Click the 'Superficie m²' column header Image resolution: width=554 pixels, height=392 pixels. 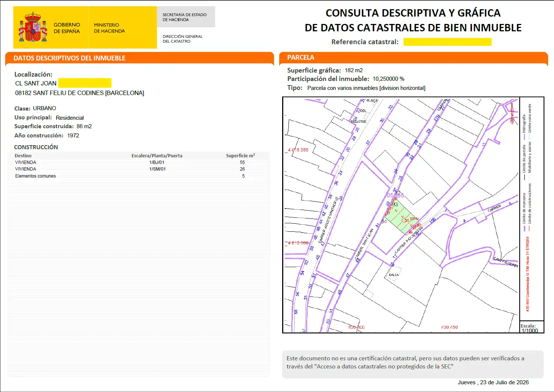click(x=241, y=156)
